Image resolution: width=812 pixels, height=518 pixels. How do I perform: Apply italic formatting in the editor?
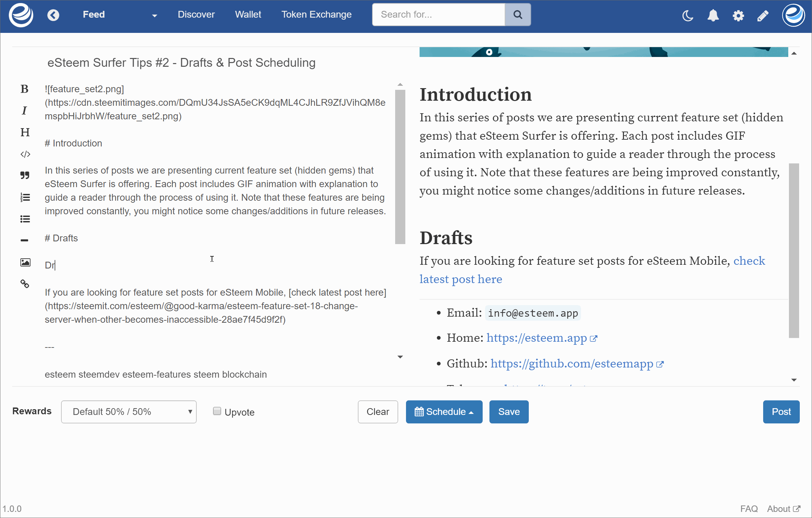pyautogui.click(x=24, y=111)
